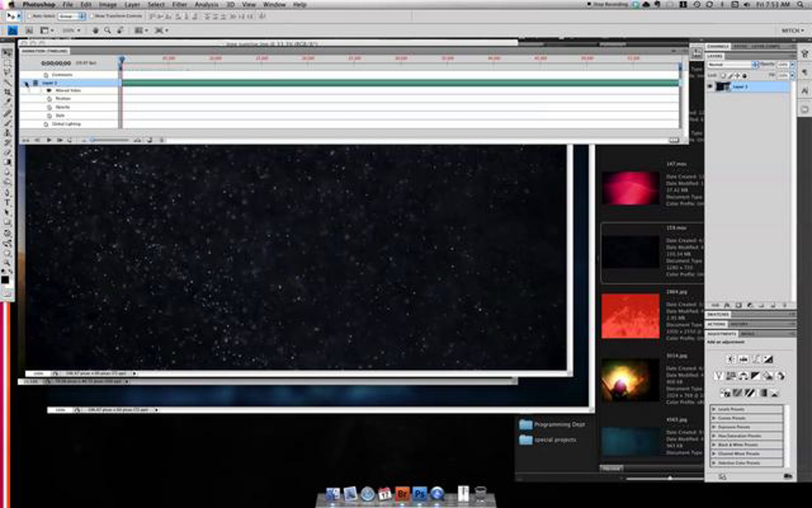Add a Levels adjustment from the icons

(x=743, y=359)
